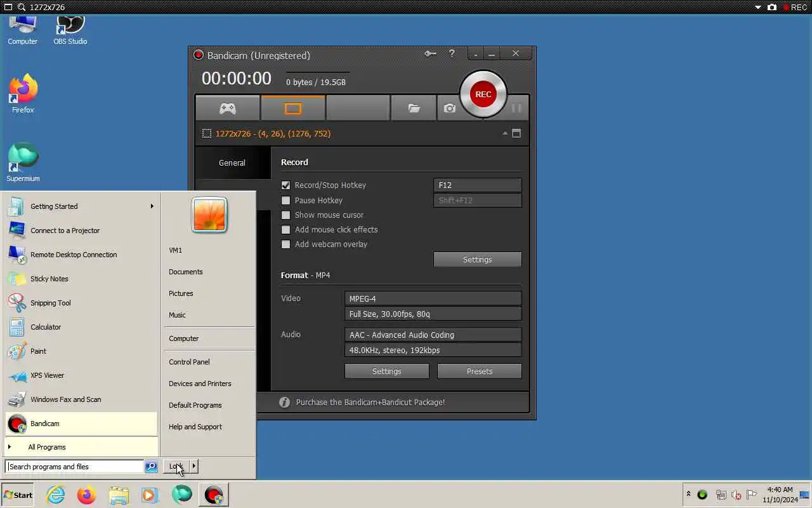Open Bandicam help question mark

[x=452, y=54]
